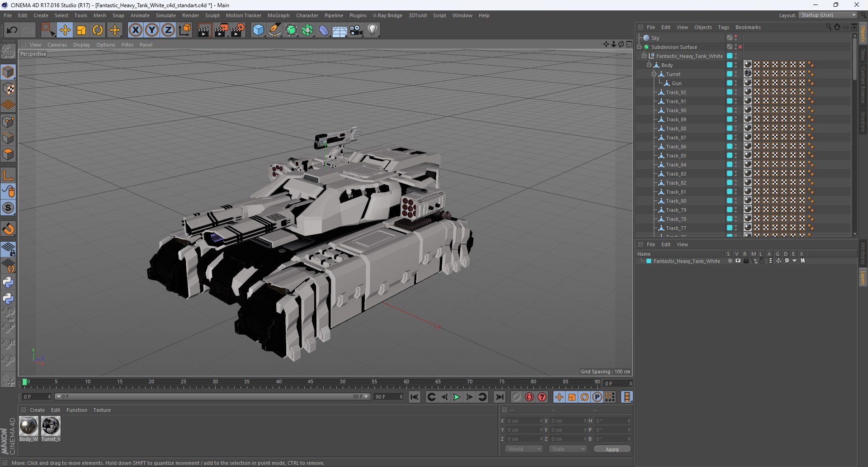The width and height of the screenshot is (868, 467).
Task: Add a Cube primitive object
Action: coord(258,30)
